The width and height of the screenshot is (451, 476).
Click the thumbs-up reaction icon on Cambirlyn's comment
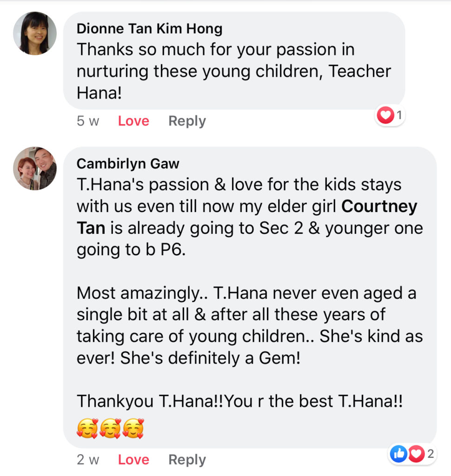pos(399,454)
